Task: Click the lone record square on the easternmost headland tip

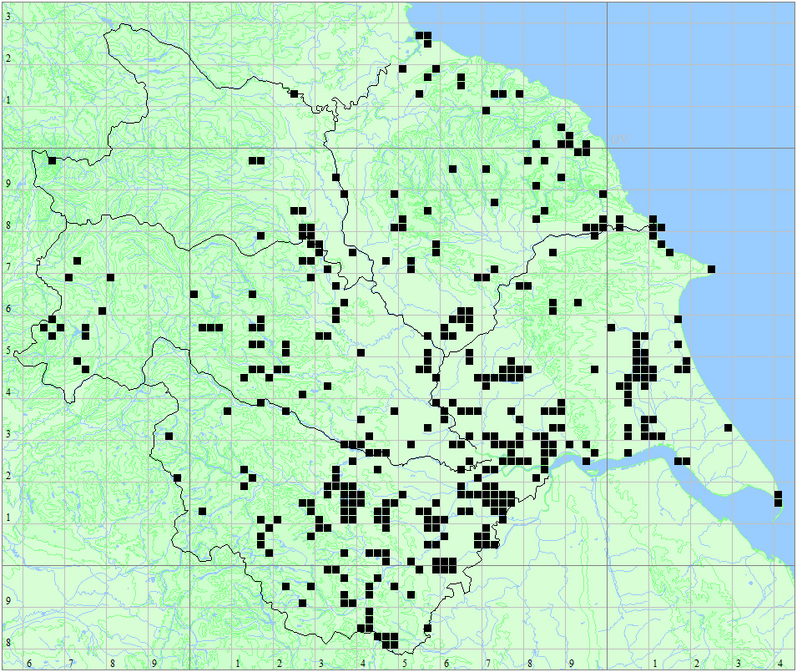Action: point(712,269)
